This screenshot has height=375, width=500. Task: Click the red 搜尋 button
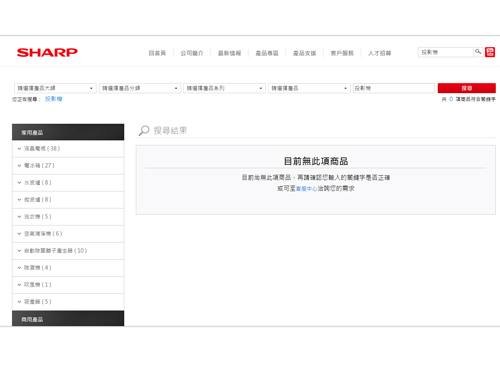pos(467,88)
